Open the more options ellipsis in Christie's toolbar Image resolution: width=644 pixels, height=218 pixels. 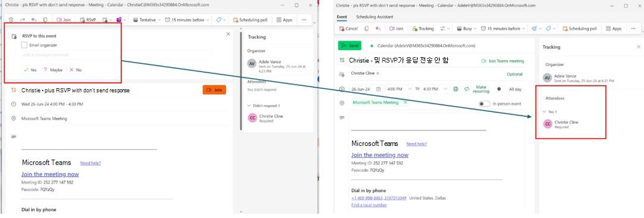coord(304,20)
